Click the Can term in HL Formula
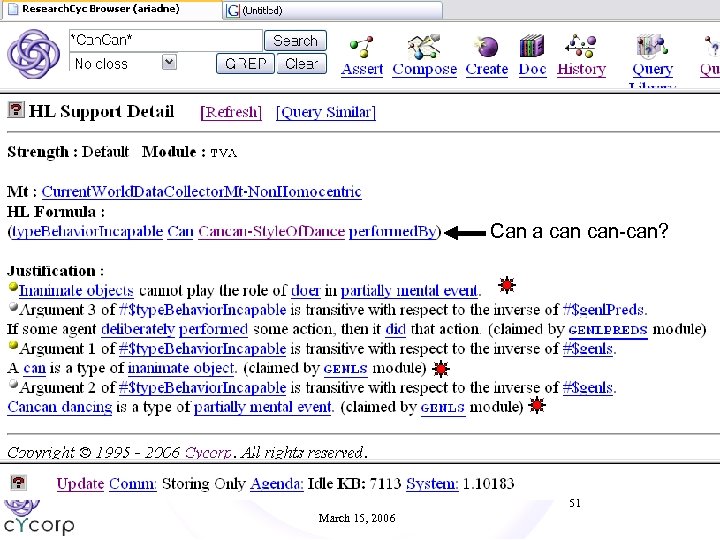Viewport: 720px width, 540px height. click(x=180, y=231)
